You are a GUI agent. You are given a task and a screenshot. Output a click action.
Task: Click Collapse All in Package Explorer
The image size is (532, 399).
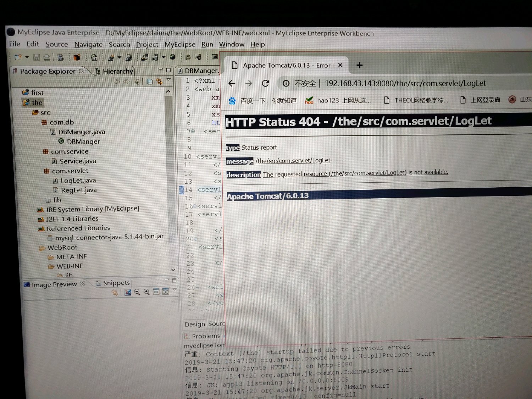coord(150,82)
